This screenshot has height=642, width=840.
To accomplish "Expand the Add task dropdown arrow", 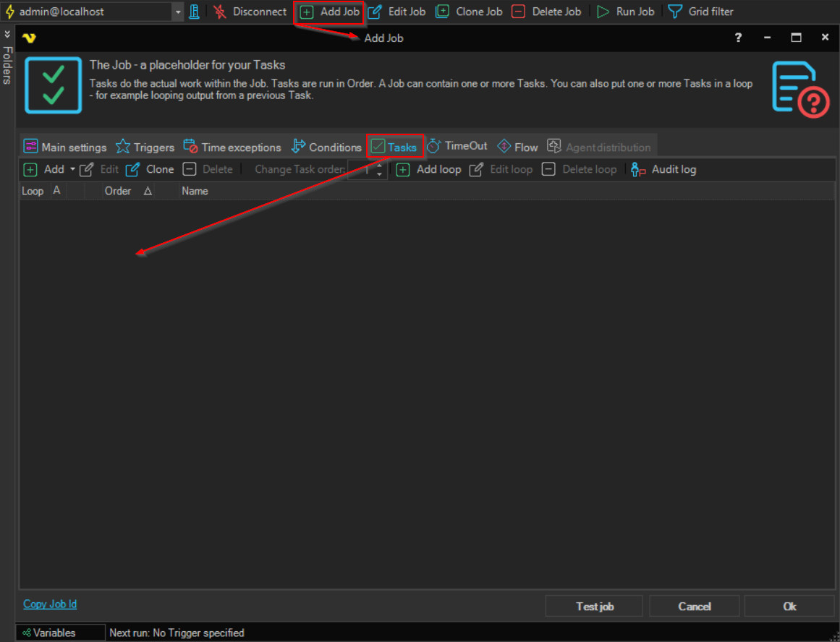I will coord(72,169).
